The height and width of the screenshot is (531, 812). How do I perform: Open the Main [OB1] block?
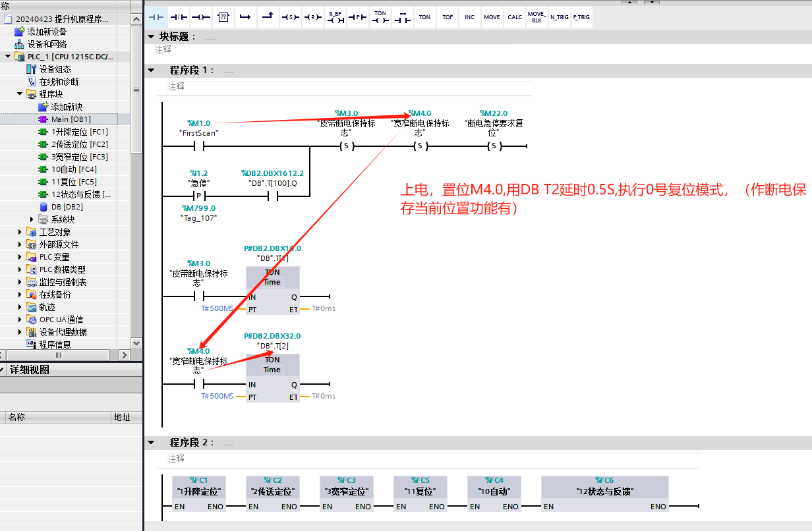point(71,119)
